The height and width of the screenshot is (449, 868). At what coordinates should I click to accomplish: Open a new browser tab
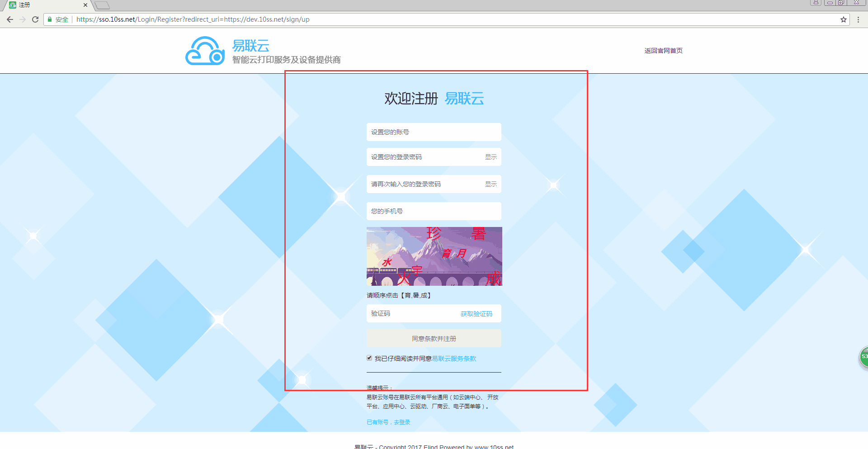point(103,5)
